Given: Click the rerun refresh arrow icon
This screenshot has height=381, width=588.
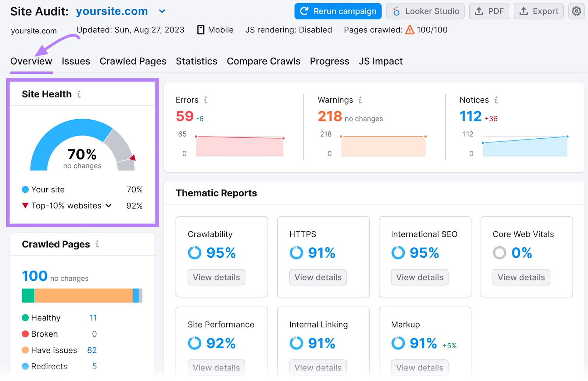Looking at the screenshot, I should pos(304,11).
